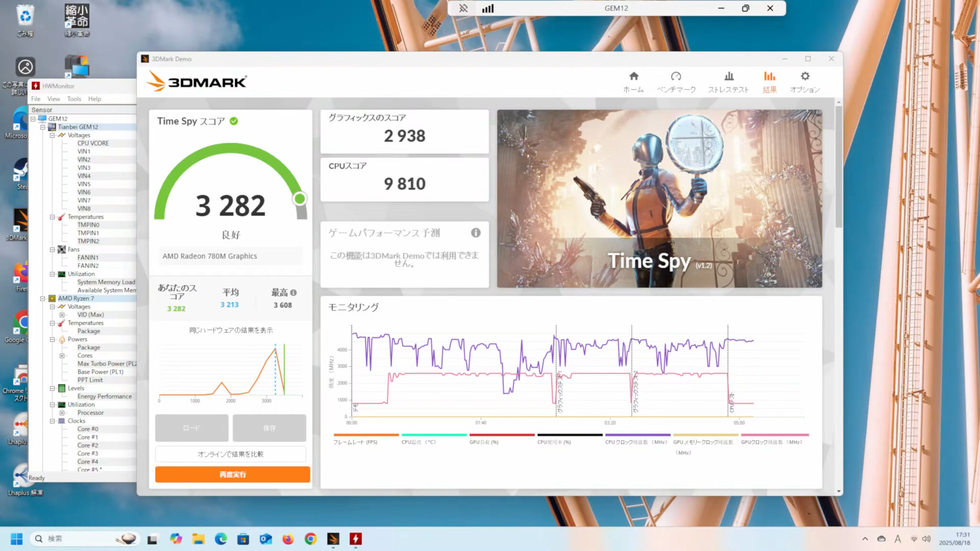Toggle the CPU使用率 (%) legend entry
This screenshot has height=551, width=980.
point(570,439)
